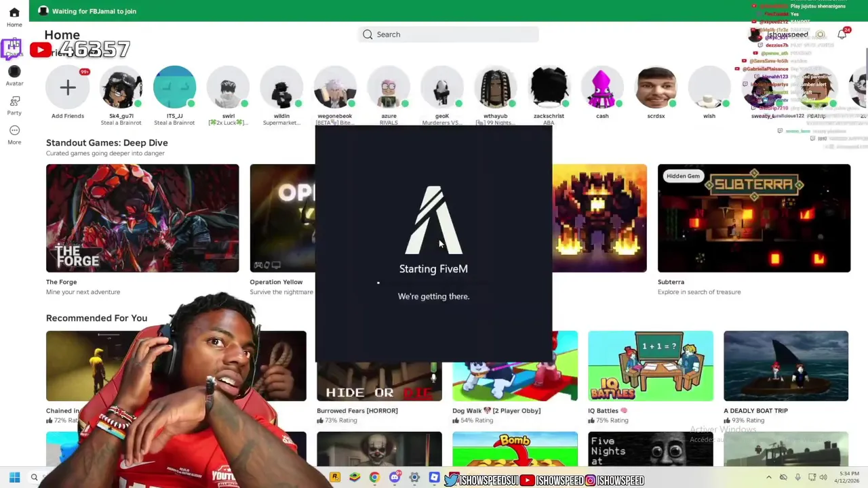The width and height of the screenshot is (868, 488).
Task: Open the IQ Battles game thumbnail
Action: (x=650, y=366)
